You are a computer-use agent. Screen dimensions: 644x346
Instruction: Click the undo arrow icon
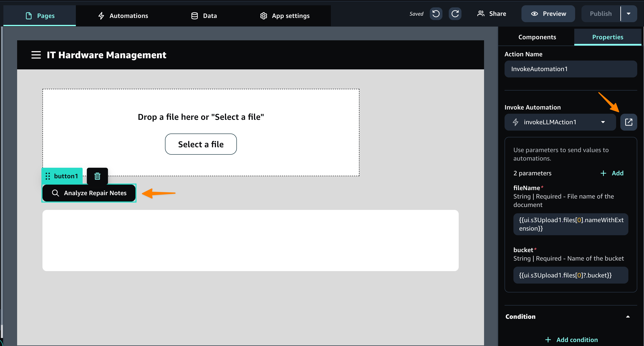coord(436,14)
